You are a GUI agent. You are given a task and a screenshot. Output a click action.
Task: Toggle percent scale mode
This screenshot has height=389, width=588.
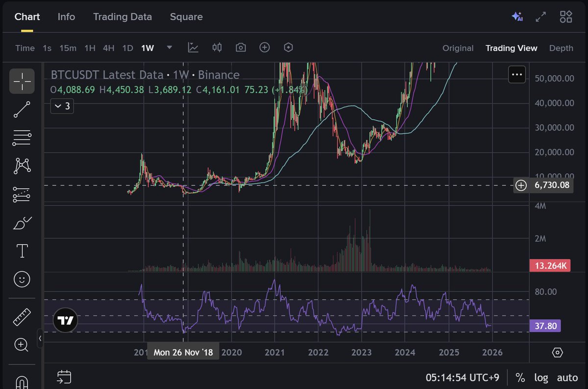(520, 378)
